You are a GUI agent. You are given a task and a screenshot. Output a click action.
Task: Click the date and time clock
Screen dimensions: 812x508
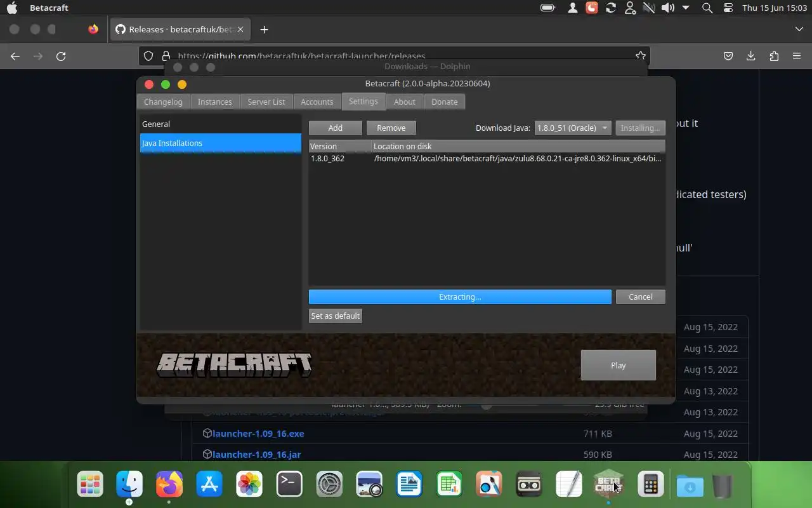pos(774,8)
